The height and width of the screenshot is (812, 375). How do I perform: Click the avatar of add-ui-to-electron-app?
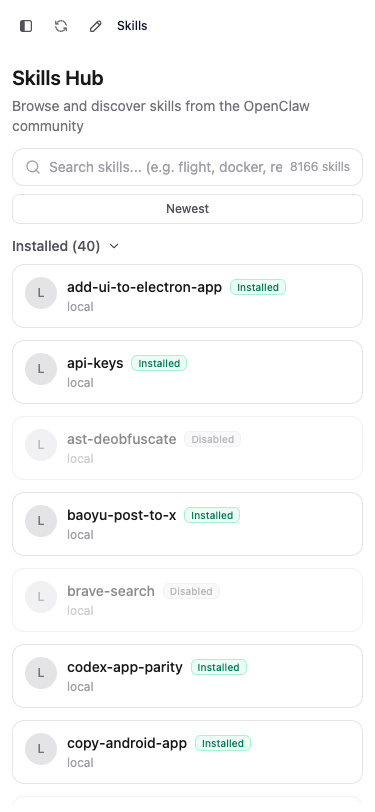click(41, 293)
